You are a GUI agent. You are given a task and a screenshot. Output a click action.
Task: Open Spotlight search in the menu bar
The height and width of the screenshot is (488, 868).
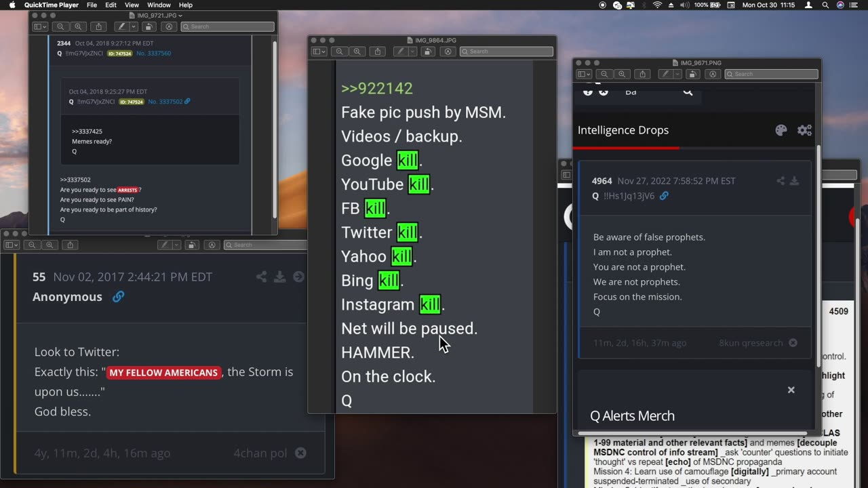click(825, 5)
